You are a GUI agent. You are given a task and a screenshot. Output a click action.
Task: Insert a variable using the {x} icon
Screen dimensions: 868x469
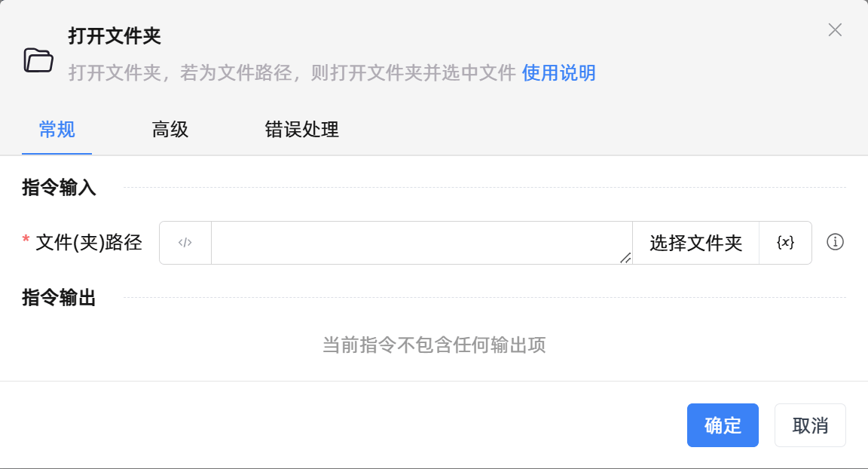click(786, 242)
